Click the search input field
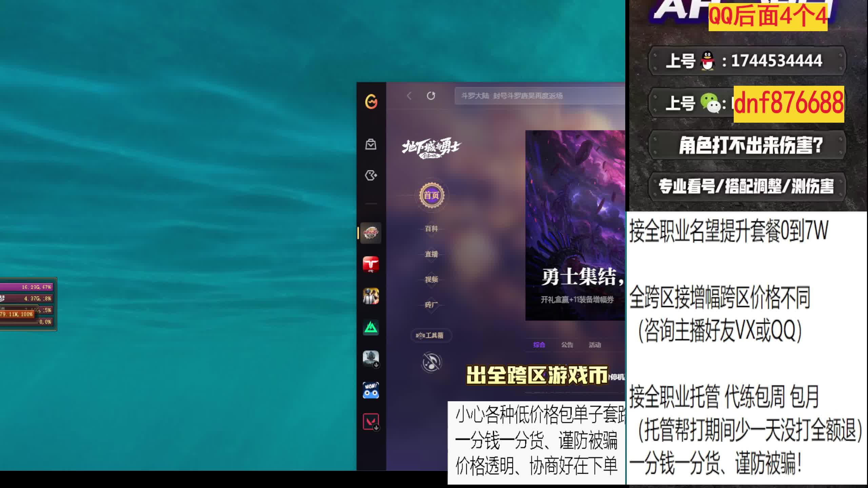This screenshot has width=868, height=488. click(539, 96)
